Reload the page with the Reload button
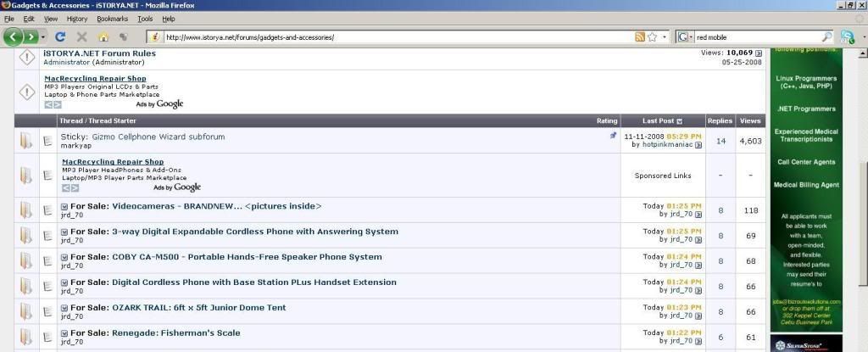The image size is (868, 352). [60, 36]
